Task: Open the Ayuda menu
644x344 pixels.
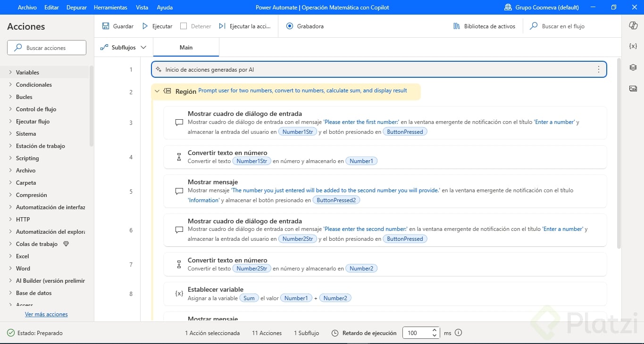Action: [165, 7]
